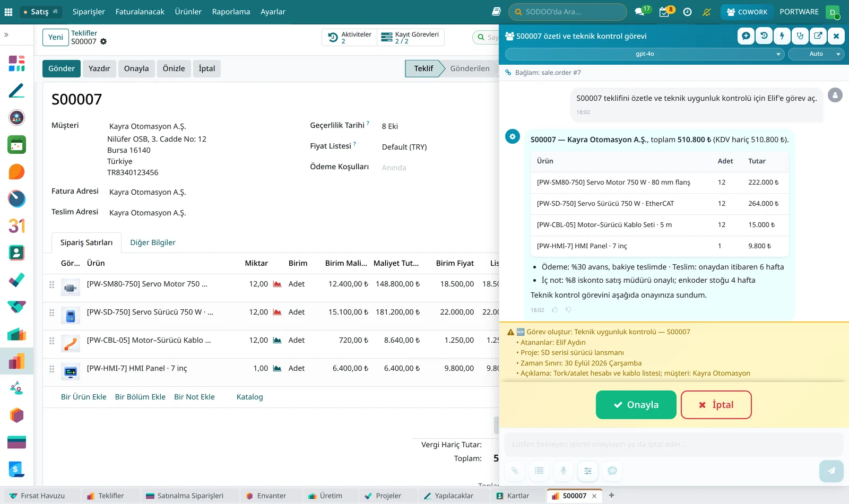Click the paperclip attachment icon

point(515,471)
